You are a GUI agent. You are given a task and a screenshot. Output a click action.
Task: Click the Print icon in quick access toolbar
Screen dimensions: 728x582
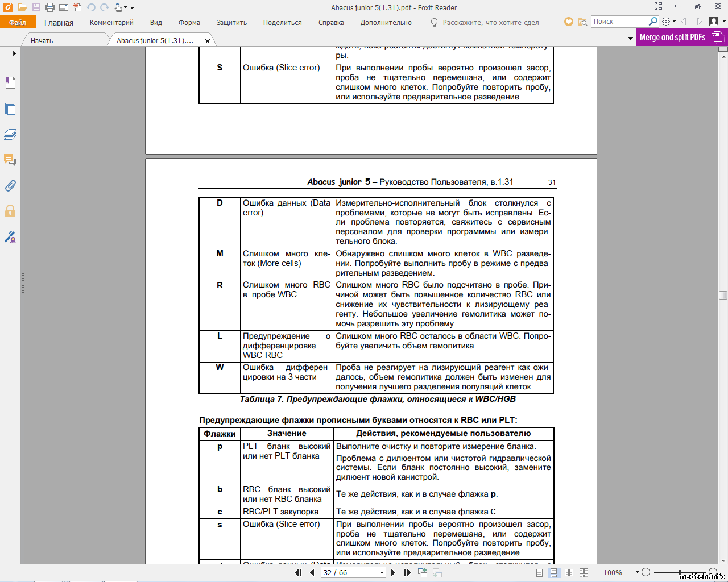(x=49, y=7)
